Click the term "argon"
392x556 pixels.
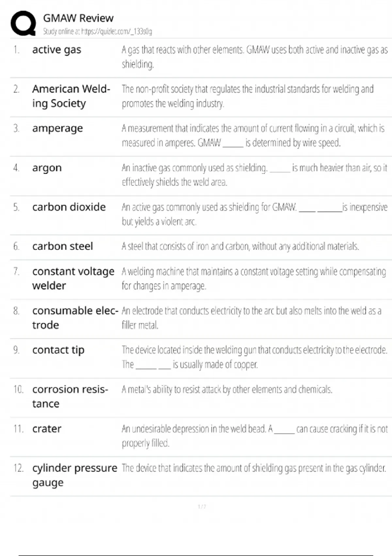click(x=47, y=168)
